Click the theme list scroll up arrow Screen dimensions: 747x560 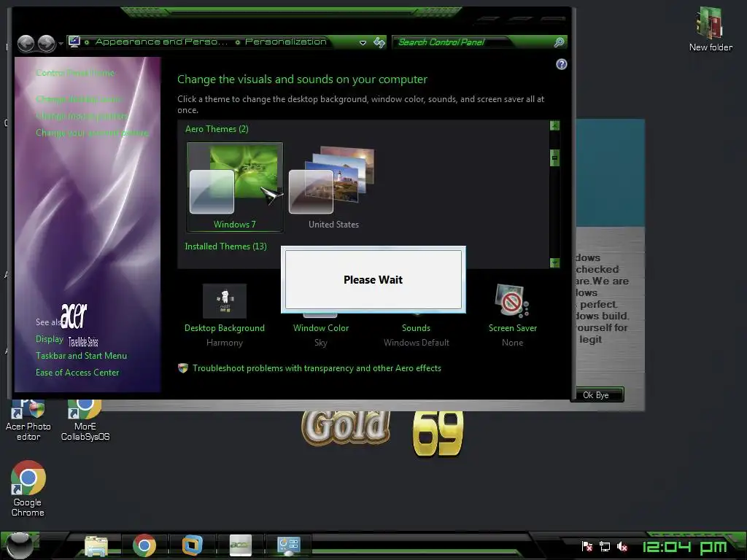coord(554,125)
